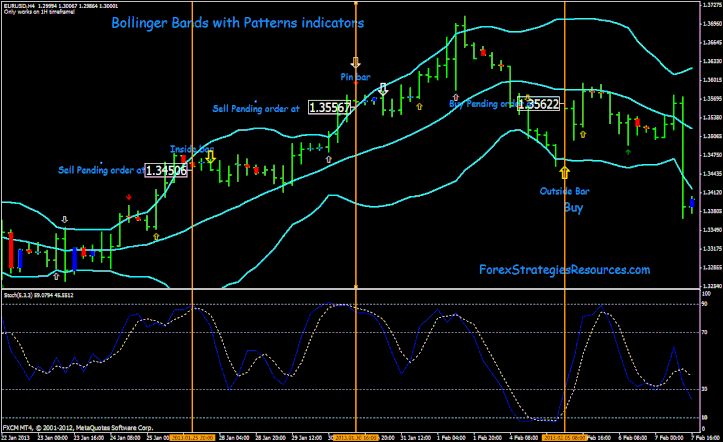723x442 pixels.
Task: Select the blue candle at far right edge
Action: tap(692, 203)
